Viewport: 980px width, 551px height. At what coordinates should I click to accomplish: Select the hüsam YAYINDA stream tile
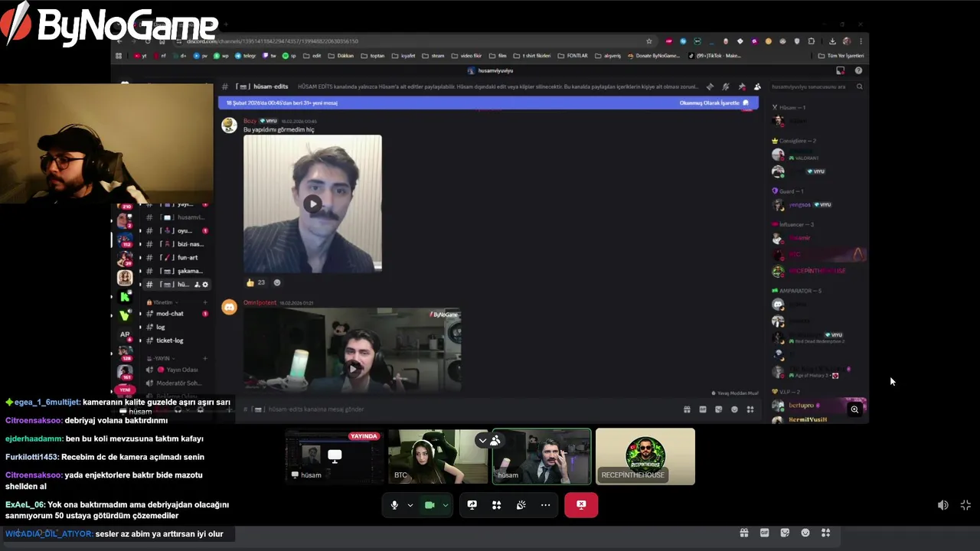coord(335,457)
